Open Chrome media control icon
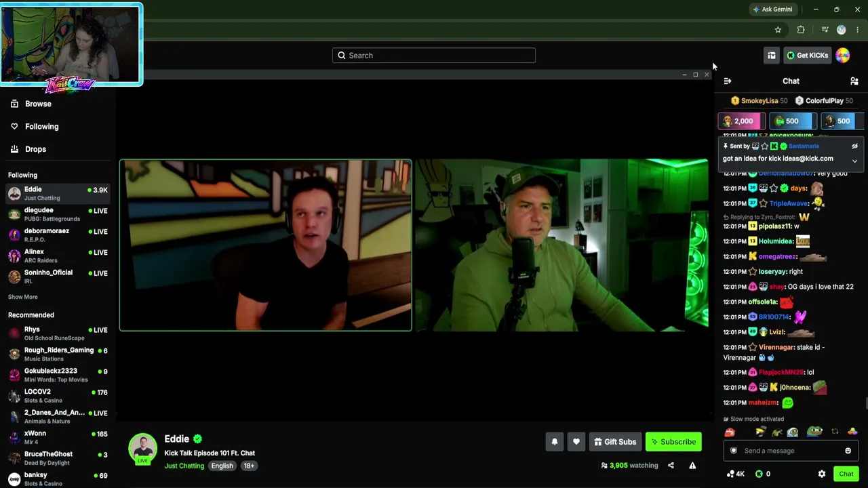Screen dimensions: 868x488 click(x=825, y=30)
